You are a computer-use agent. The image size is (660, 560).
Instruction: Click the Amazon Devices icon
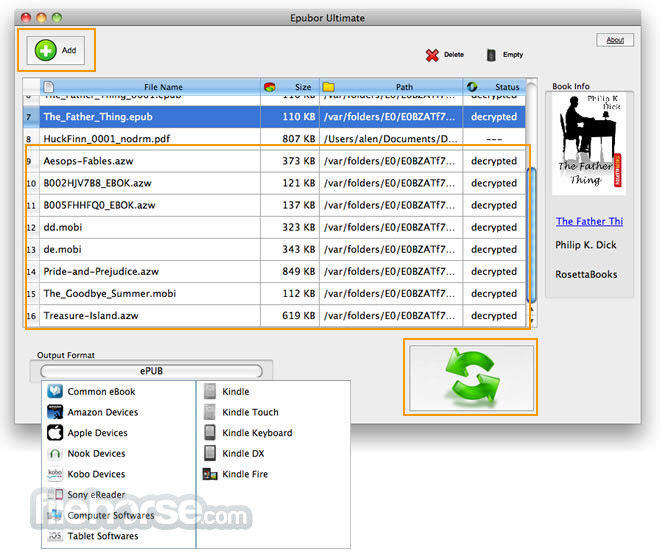point(55,412)
